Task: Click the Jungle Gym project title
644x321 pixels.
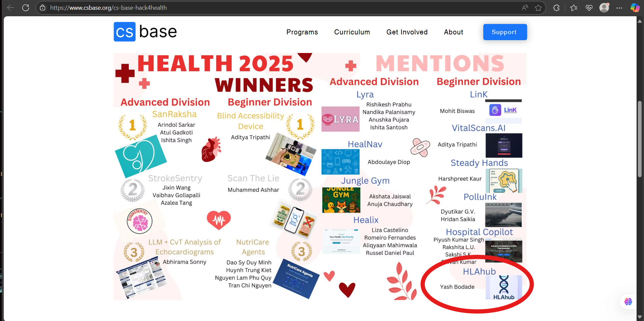Action: pos(365,181)
